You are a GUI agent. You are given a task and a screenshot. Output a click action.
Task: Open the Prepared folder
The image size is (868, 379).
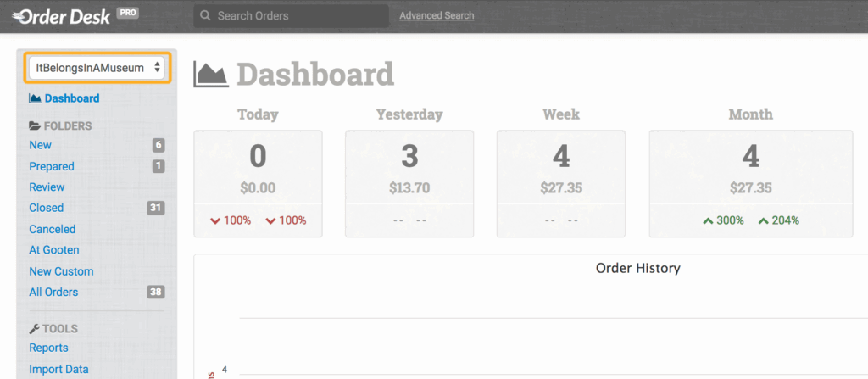pos(52,166)
